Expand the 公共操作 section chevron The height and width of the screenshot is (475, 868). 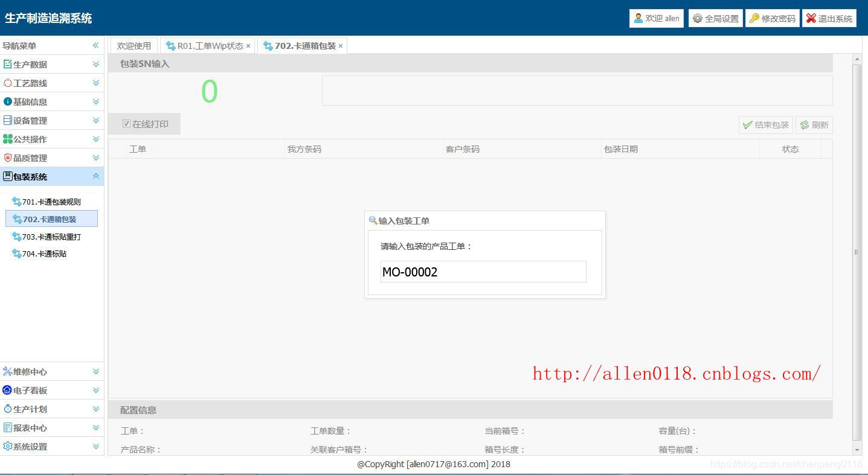(x=95, y=139)
